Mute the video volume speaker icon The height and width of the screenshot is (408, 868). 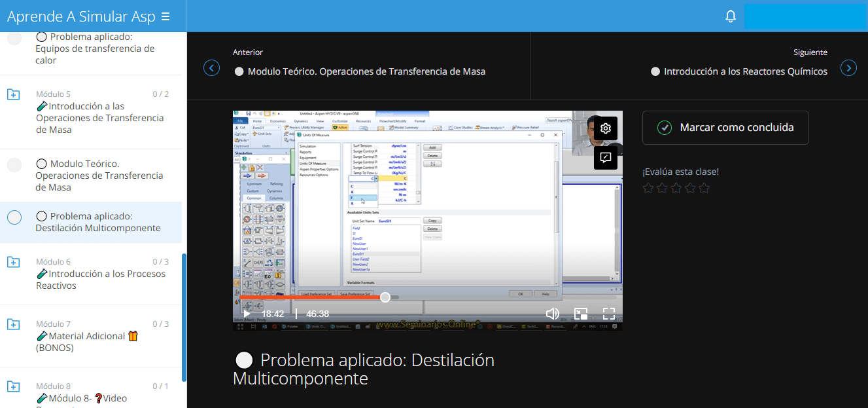pos(552,314)
